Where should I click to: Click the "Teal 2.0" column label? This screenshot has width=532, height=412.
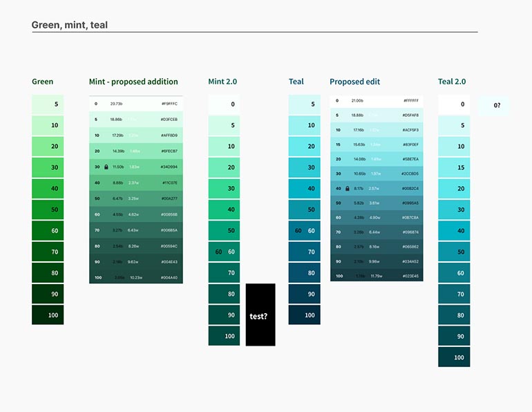[x=454, y=82]
